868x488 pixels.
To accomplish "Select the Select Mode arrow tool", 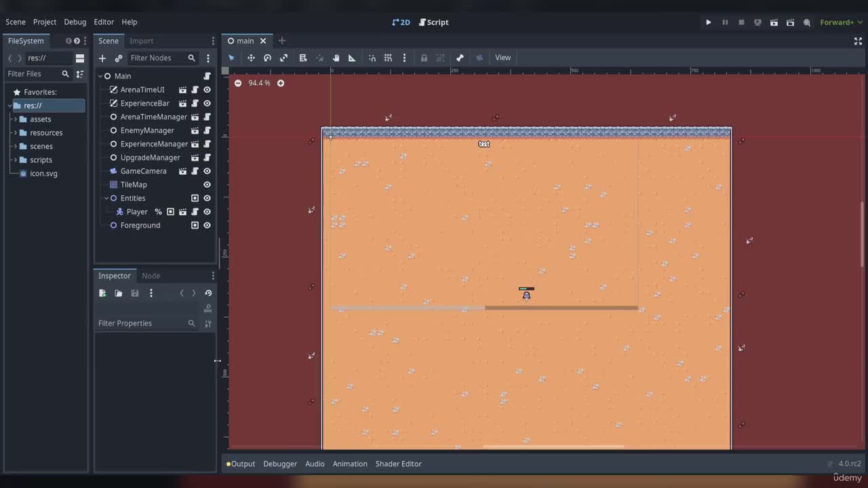I will coord(231,58).
